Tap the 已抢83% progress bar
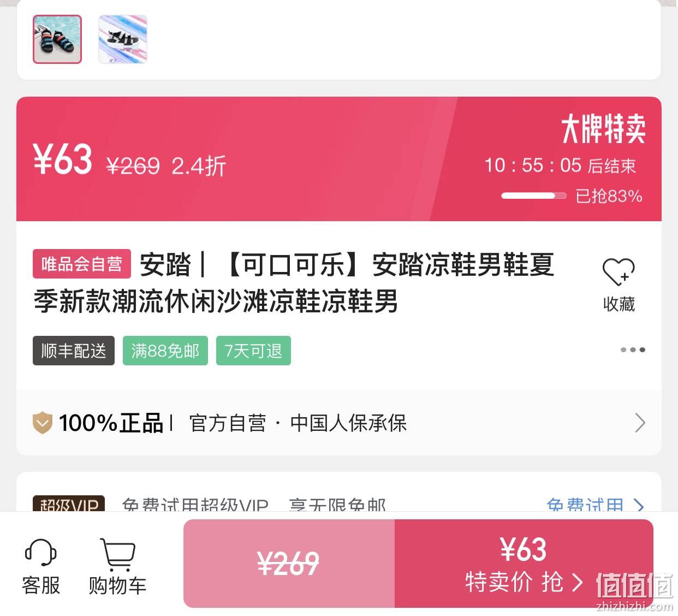Image resolution: width=678 pixels, height=616 pixels. 533,196
